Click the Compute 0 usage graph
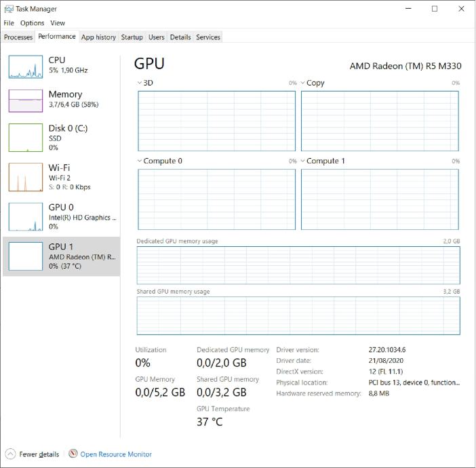 [x=216, y=199]
